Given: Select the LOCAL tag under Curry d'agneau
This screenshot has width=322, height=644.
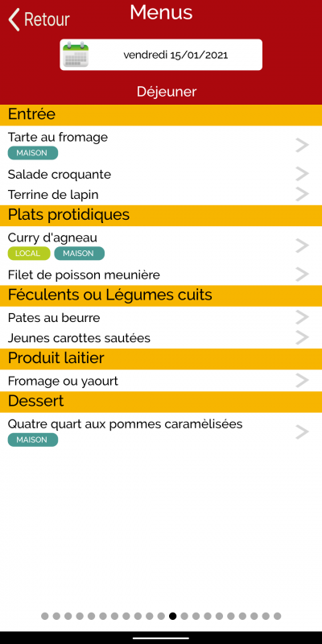Looking at the screenshot, I should pyautogui.click(x=29, y=254).
